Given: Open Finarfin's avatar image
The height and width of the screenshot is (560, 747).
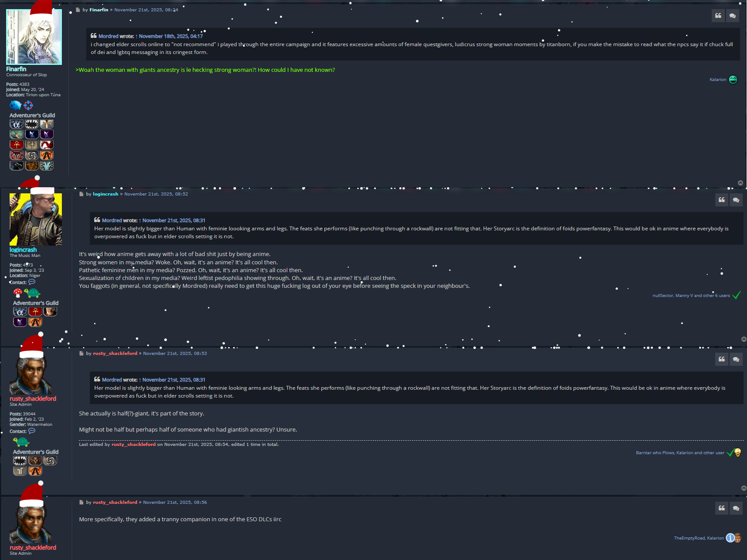Looking at the screenshot, I should [x=34, y=37].
